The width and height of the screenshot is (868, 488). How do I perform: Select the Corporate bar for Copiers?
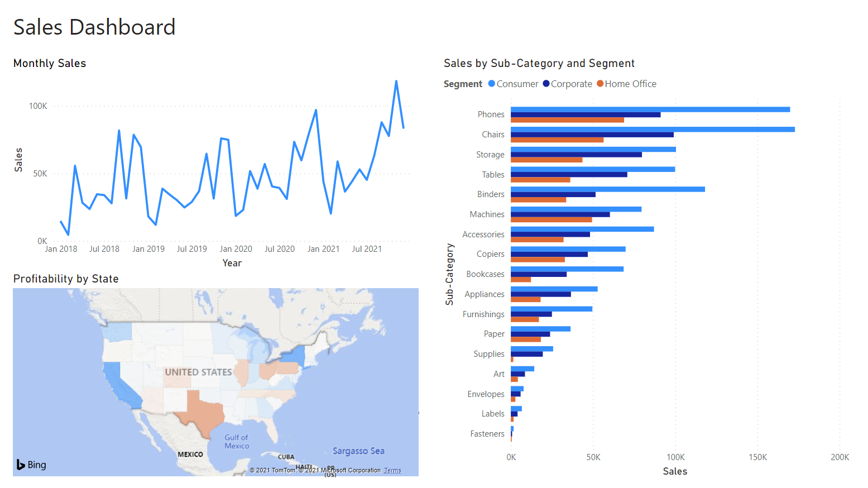[549, 255]
